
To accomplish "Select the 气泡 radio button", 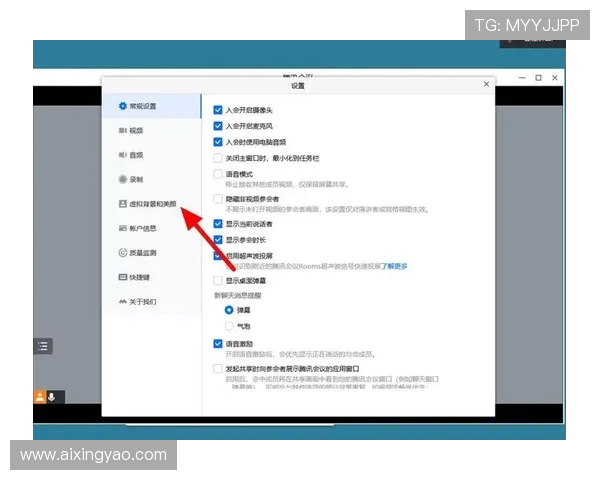I will coord(229,326).
